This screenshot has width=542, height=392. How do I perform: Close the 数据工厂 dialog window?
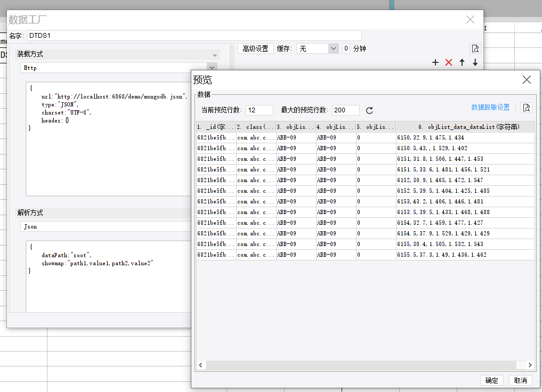470,20
